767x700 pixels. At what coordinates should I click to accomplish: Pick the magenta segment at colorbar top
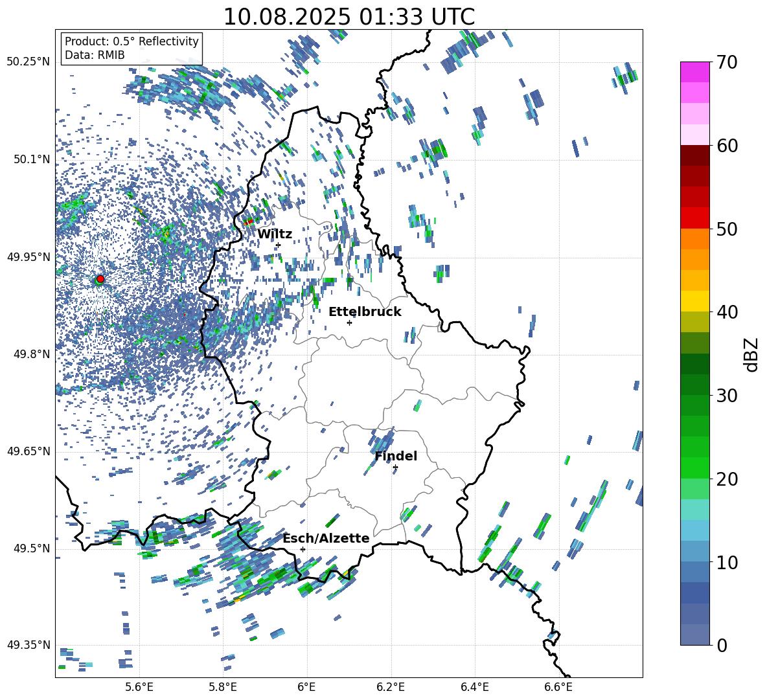point(694,73)
